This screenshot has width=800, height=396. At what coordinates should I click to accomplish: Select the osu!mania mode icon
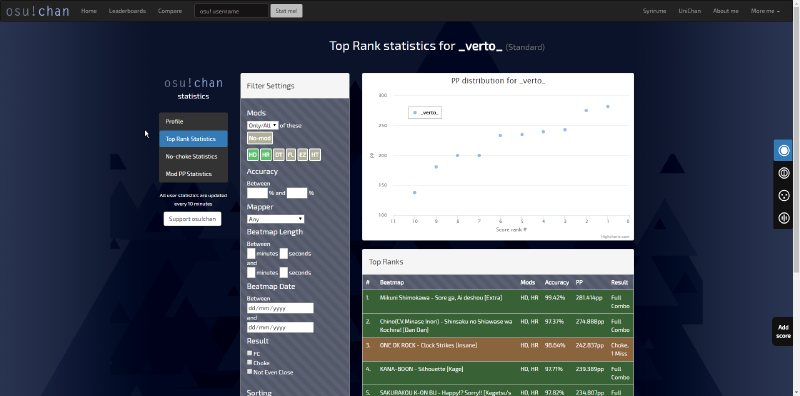[784, 218]
